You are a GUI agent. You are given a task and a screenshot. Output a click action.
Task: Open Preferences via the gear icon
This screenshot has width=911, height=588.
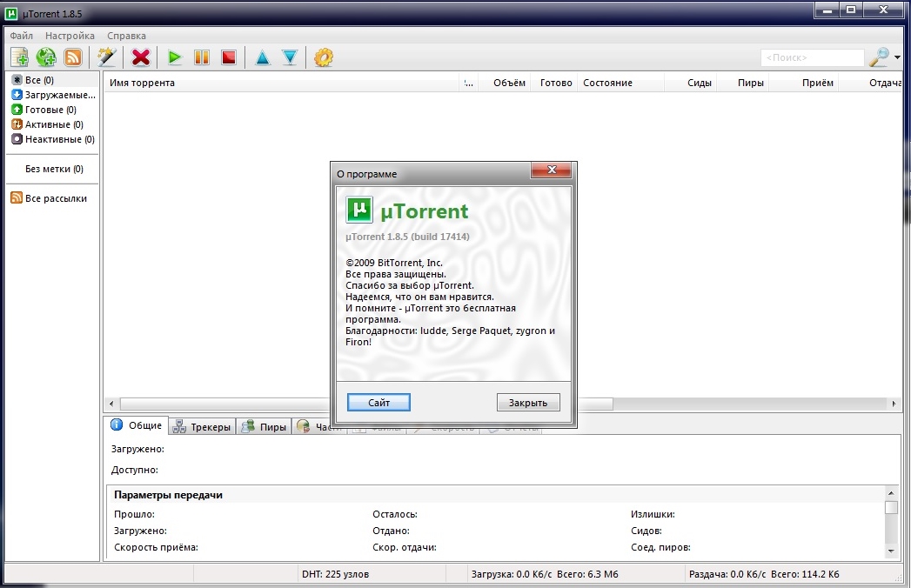[x=324, y=57]
